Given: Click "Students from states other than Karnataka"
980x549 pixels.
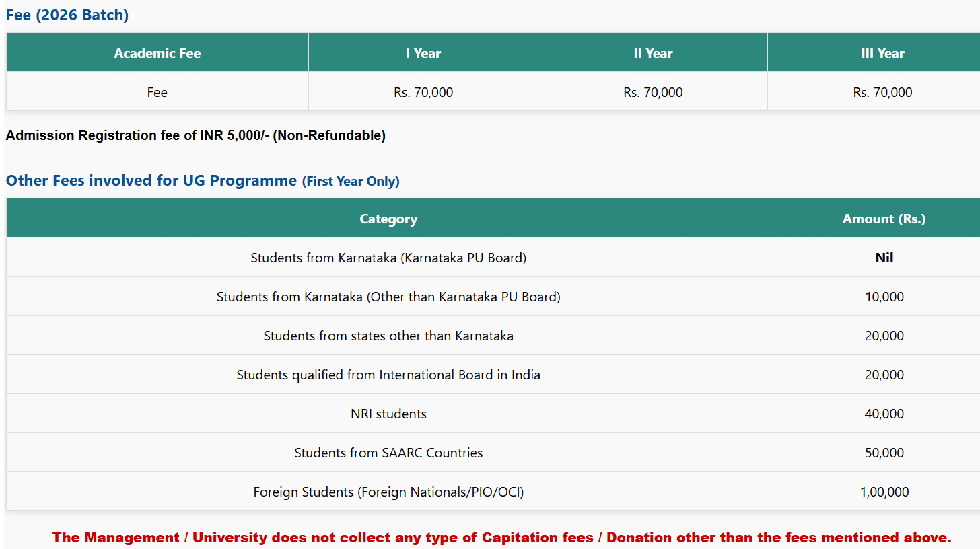Looking at the screenshot, I should coord(388,336).
